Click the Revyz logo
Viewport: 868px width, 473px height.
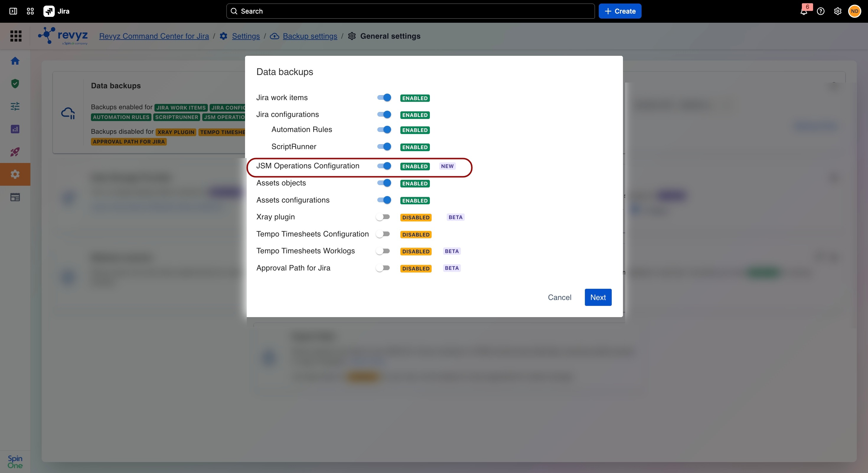63,36
